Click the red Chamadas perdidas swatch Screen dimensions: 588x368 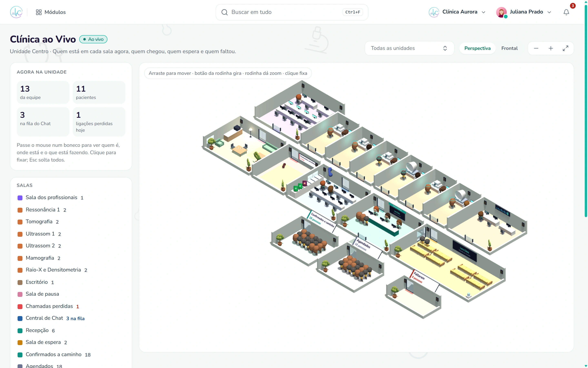pos(20,306)
